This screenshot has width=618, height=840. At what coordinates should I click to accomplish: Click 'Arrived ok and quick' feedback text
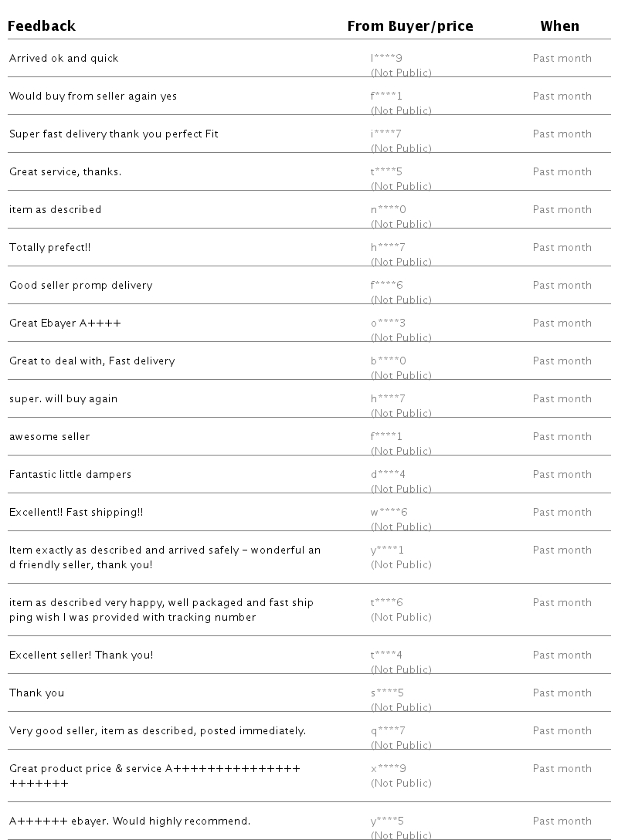tap(63, 59)
